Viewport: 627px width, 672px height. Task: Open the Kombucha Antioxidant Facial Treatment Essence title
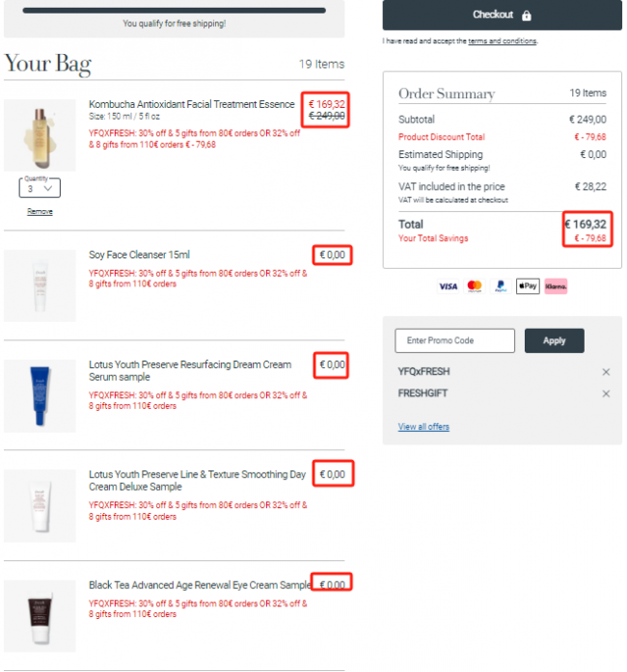click(191, 104)
